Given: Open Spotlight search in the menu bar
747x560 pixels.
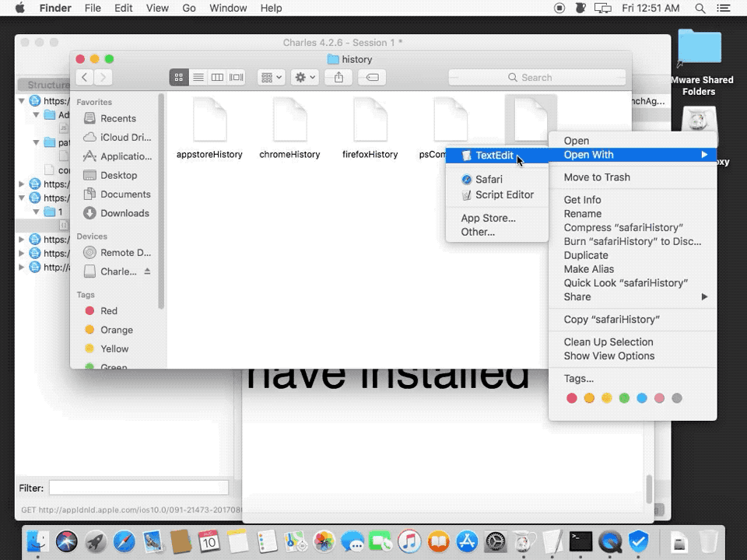Looking at the screenshot, I should (700, 8).
